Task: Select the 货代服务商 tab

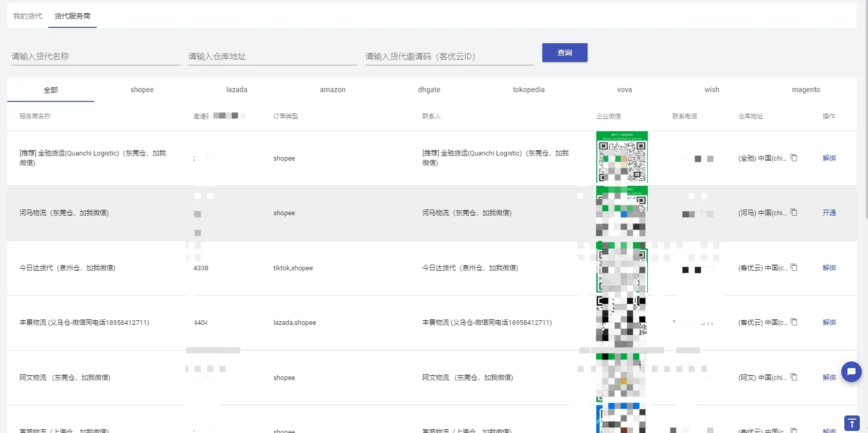Action: tap(73, 16)
